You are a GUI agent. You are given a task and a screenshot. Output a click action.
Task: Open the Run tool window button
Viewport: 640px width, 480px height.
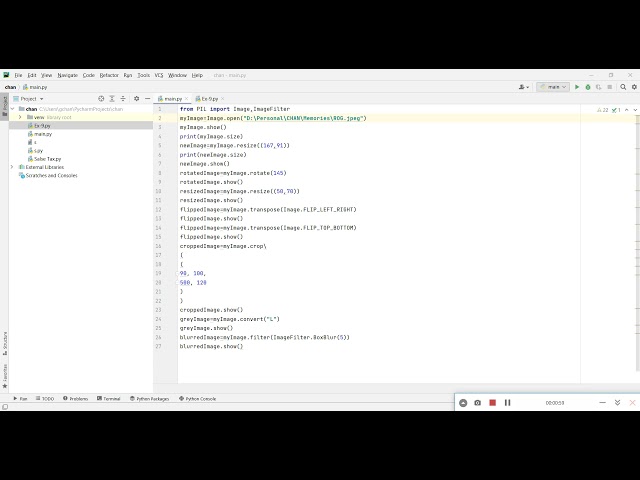(x=20, y=398)
